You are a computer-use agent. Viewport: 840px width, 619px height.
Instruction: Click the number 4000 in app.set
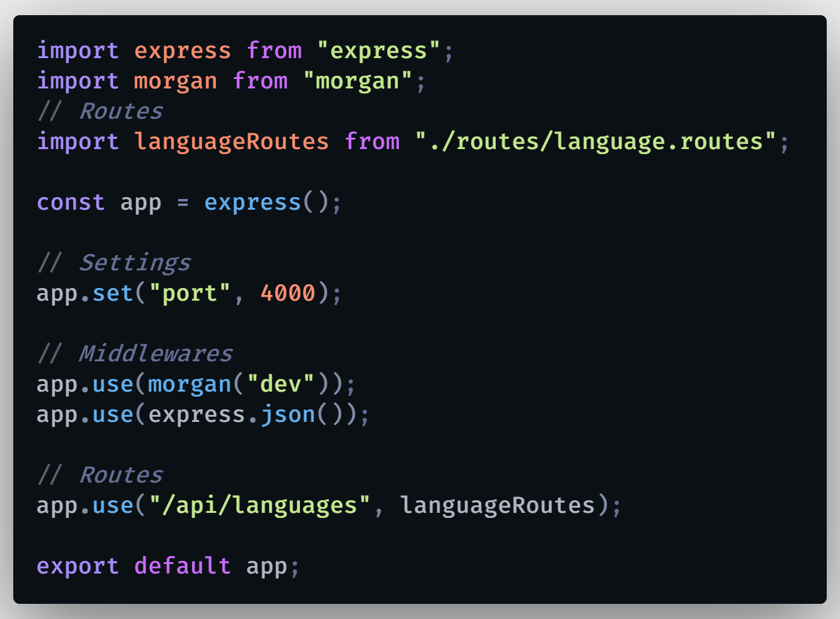pyautogui.click(x=287, y=293)
